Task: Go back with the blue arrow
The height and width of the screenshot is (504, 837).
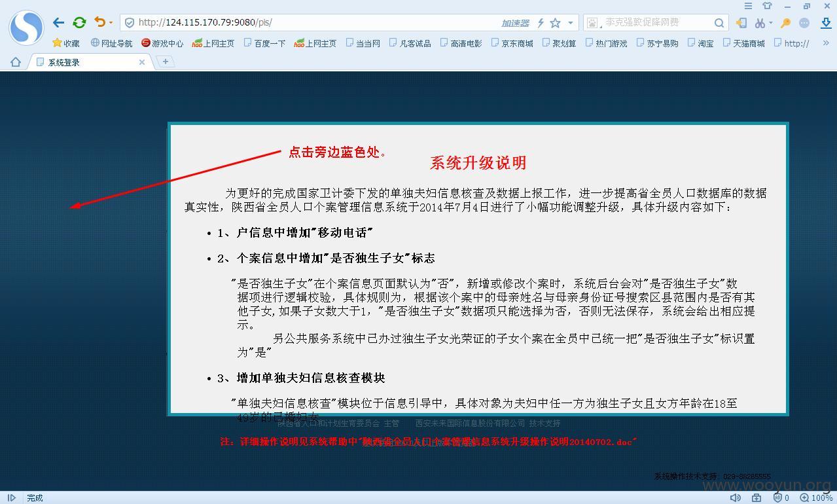Action: tap(59, 22)
